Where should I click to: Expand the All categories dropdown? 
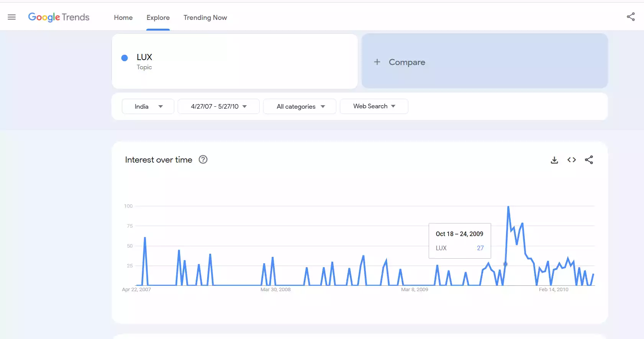(300, 106)
